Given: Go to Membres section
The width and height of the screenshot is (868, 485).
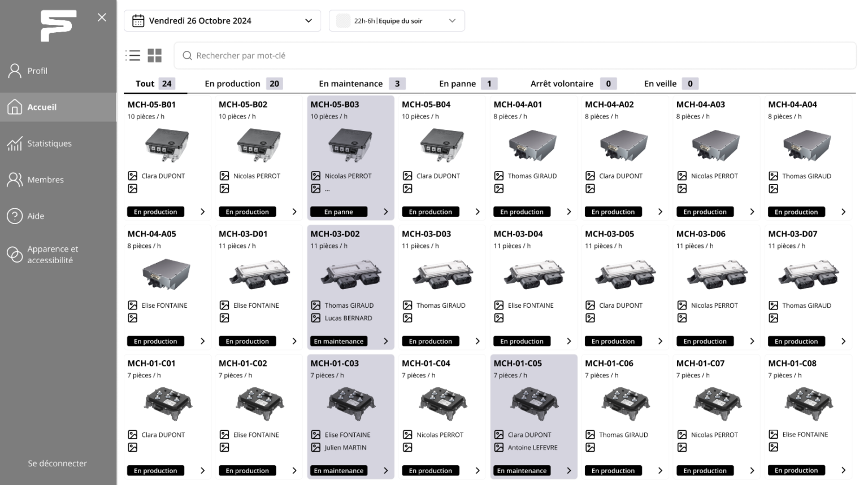Looking at the screenshot, I should (x=45, y=180).
